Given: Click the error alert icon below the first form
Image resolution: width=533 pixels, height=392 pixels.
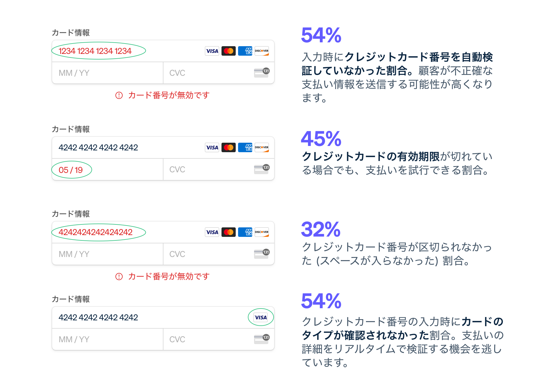Looking at the screenshot, I should tap(119, 95).
